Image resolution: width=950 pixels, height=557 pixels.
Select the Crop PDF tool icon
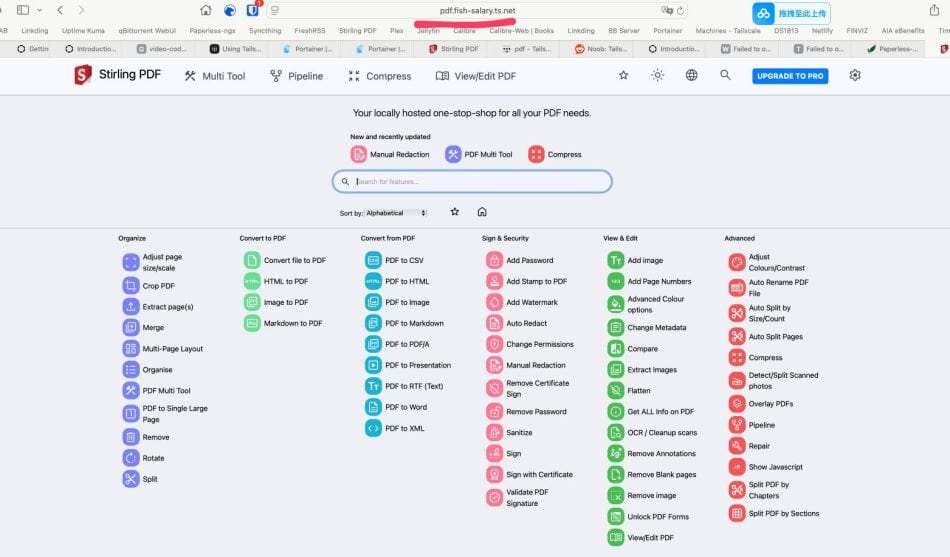pyautogui.click(x=131, y=285)
